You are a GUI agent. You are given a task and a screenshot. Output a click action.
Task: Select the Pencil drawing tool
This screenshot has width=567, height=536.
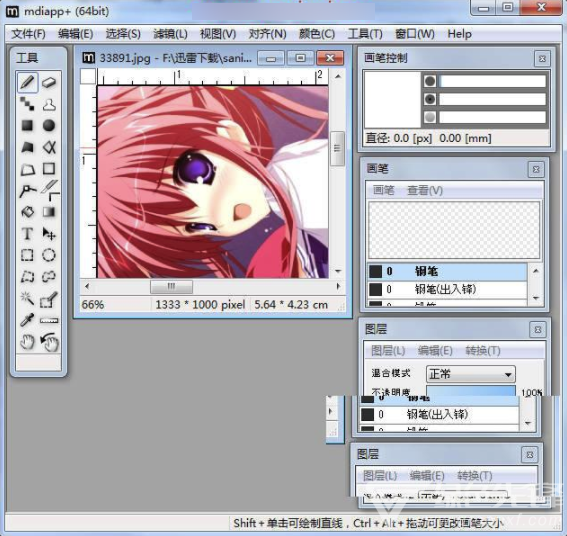27,82
